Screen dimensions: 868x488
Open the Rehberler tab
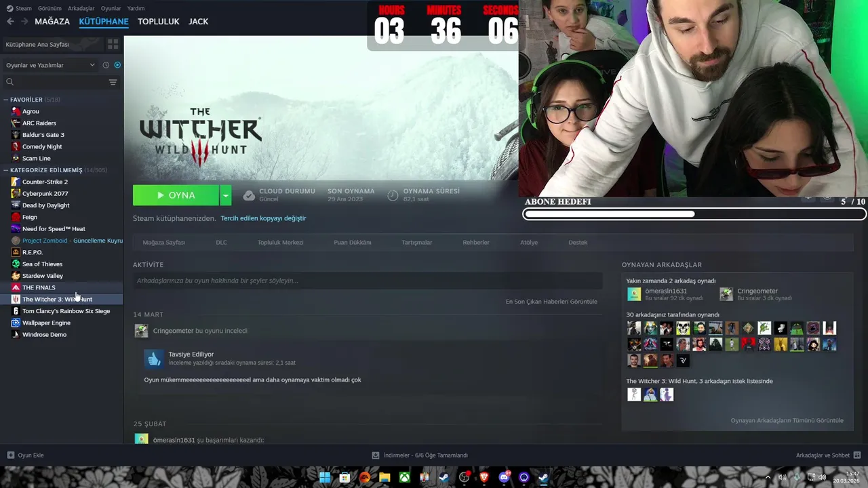click(x=476, y=243)
